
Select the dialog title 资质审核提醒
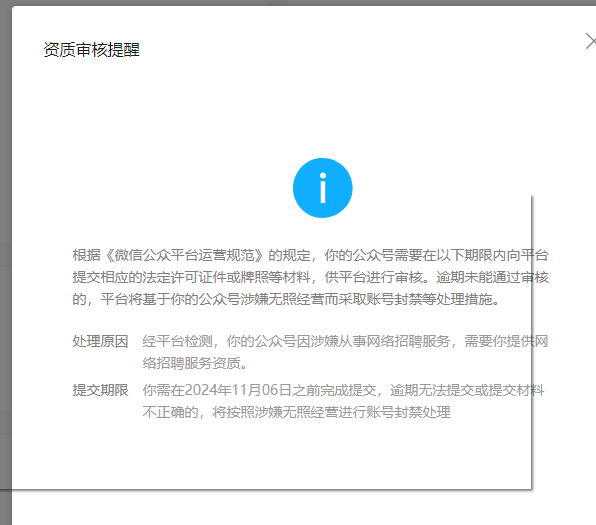[x=91, y=50]
